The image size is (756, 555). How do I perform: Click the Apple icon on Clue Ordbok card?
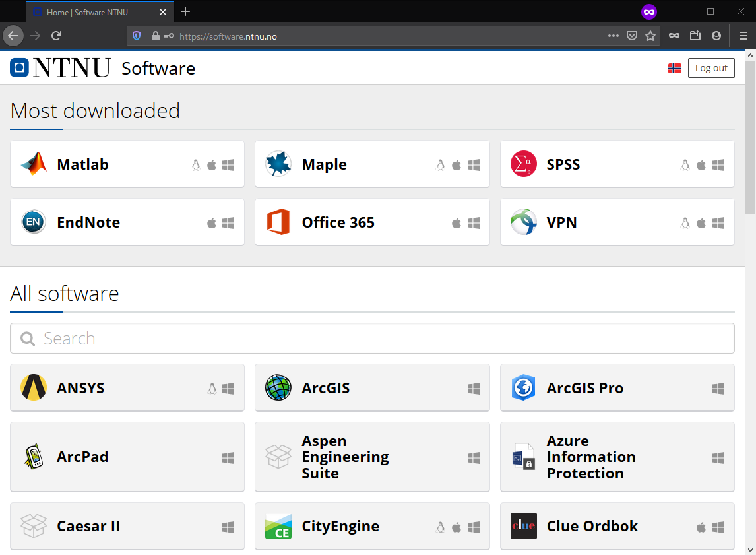[x=701, y=527]
